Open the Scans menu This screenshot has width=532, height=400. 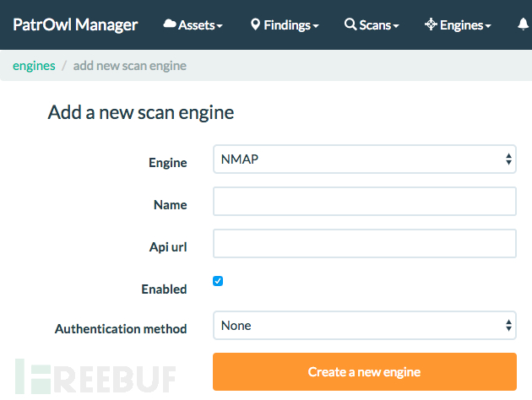click(x=372, y=25)
